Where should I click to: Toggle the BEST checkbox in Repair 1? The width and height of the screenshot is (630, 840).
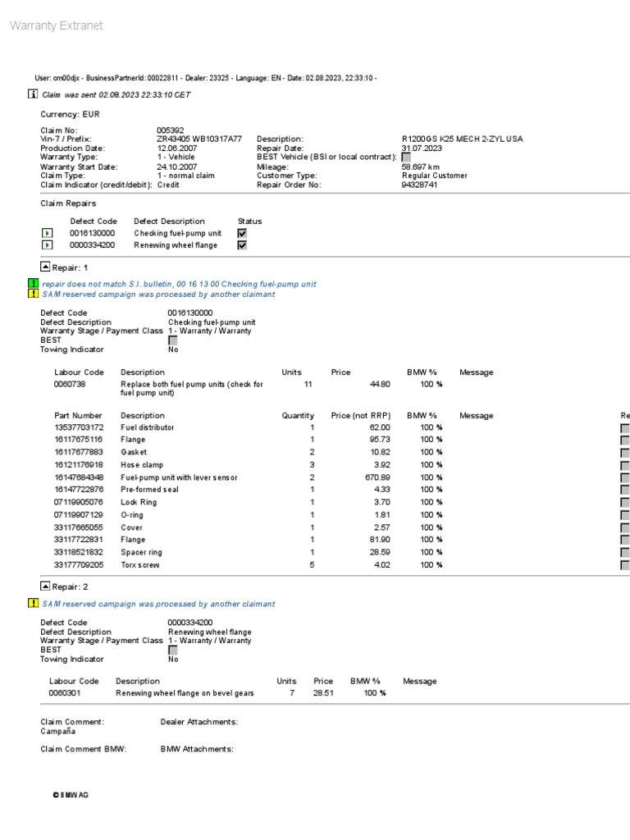coord(172,340)
